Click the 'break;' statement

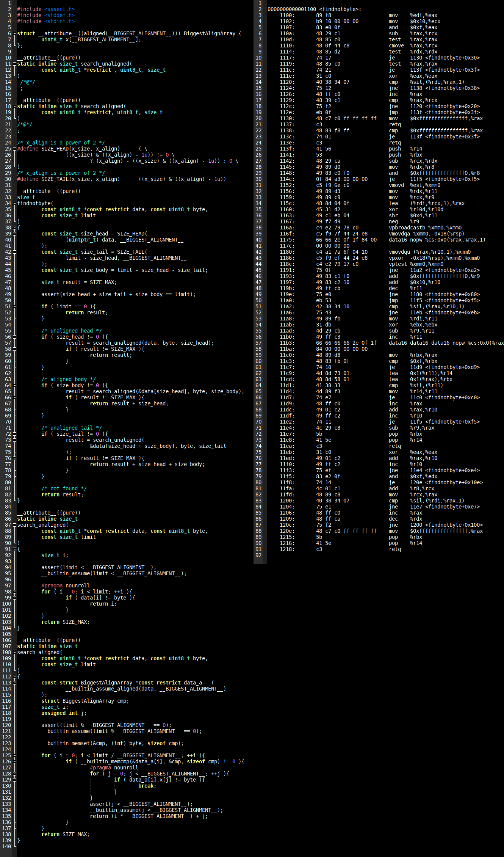147,786
